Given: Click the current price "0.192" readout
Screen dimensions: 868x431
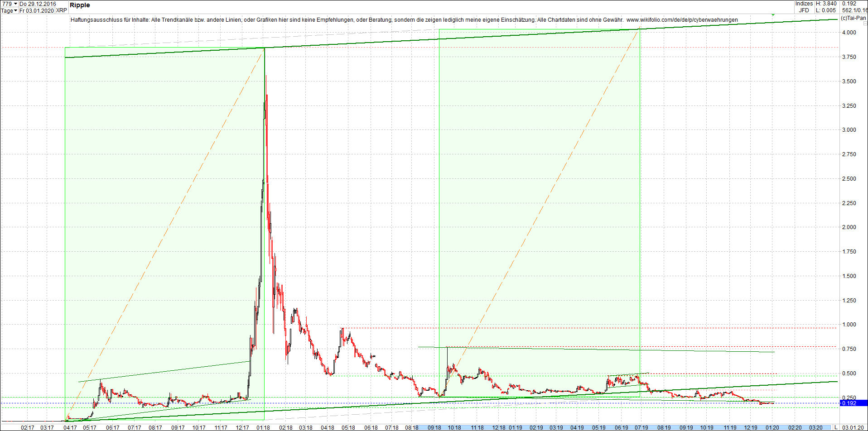Looking at the screenshot, I should pyautogui.click(x=849, y=3).
